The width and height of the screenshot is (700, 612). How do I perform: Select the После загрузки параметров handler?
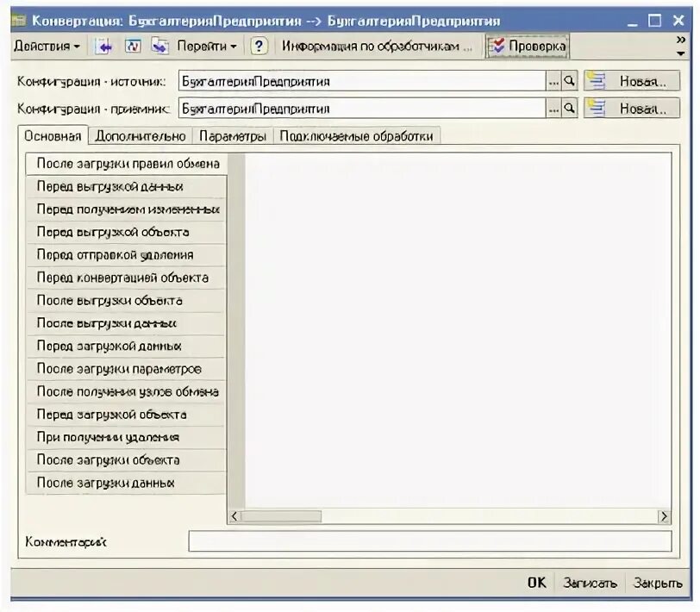tap(127, 369)
